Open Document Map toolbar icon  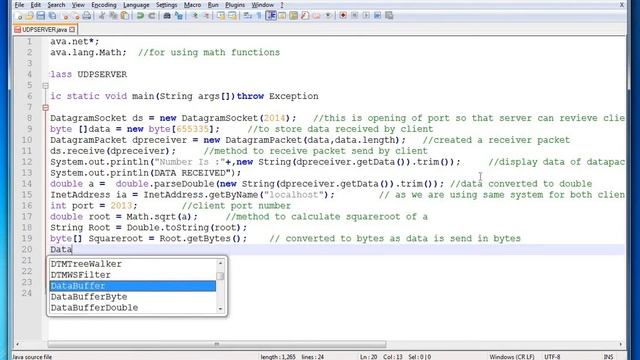pyautogui.click(x=293, y=16)
